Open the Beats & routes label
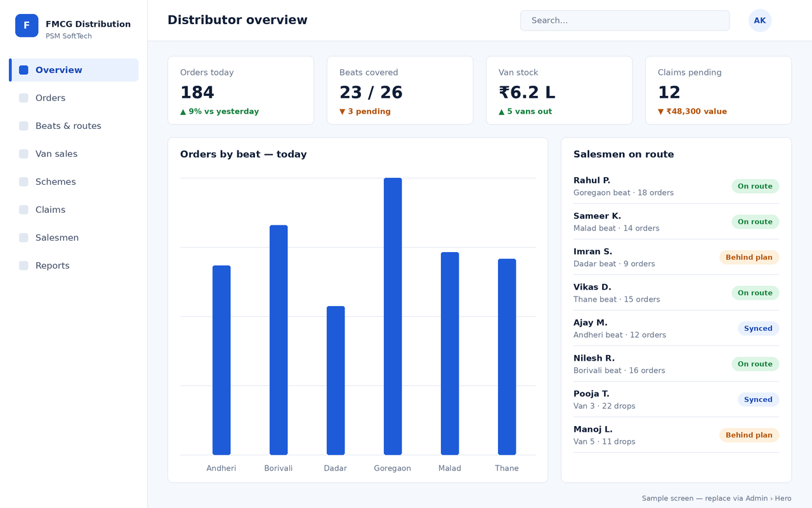The image size is (812, 508). 69,126
